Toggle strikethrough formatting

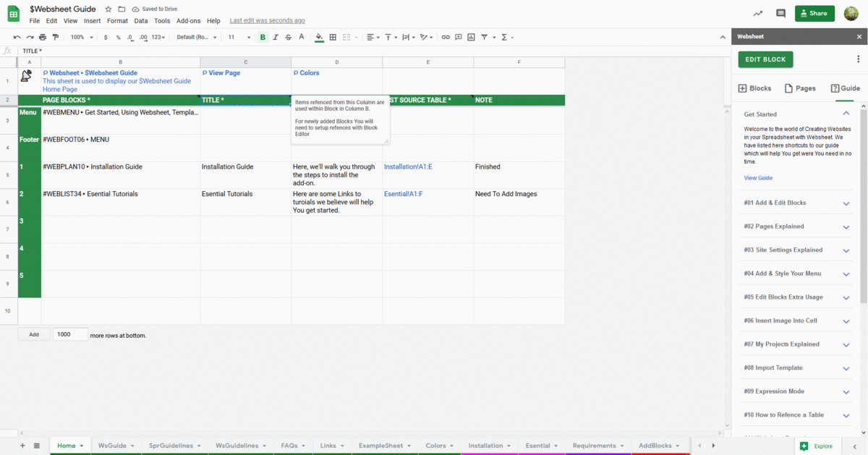(289, 37)
